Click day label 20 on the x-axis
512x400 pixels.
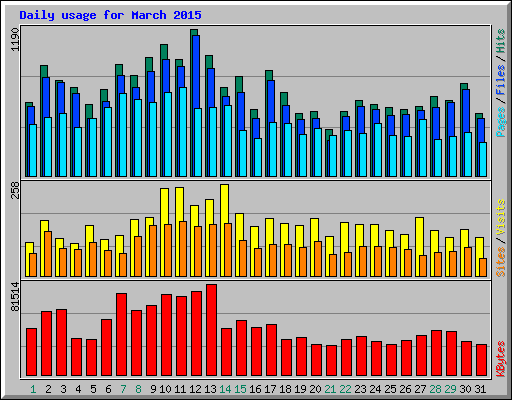pos(315,389)
